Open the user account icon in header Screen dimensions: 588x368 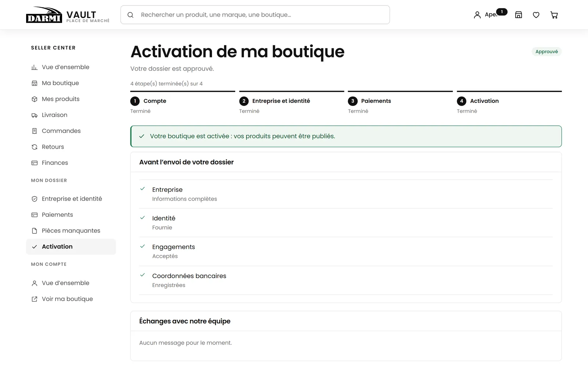(477, 15)
